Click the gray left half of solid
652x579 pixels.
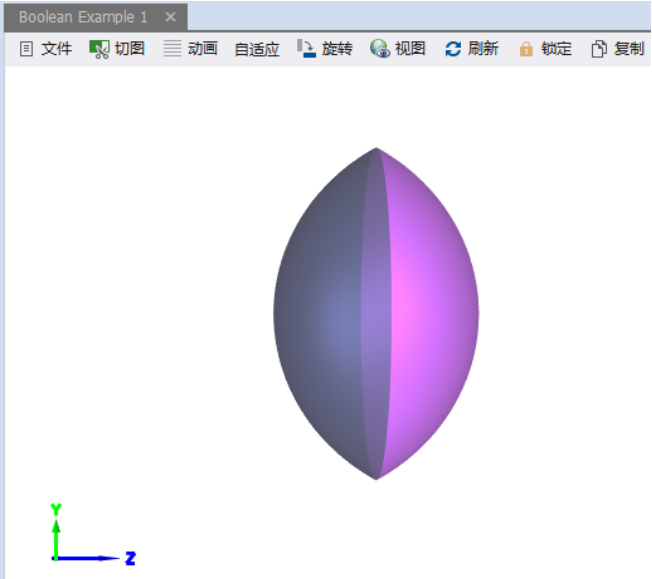(320, 314)
